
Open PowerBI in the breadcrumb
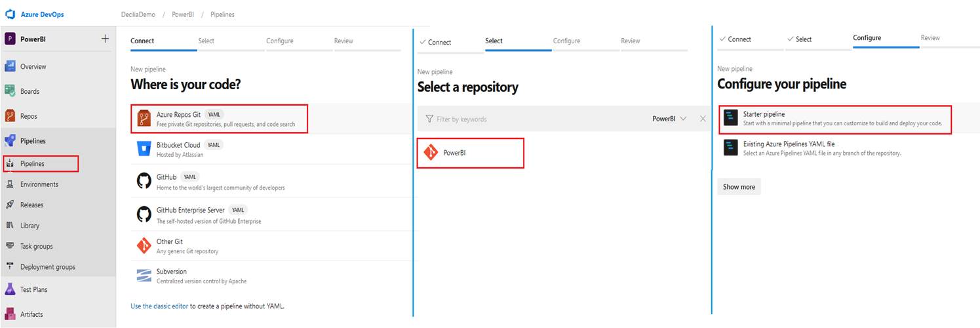coord(183,14)
